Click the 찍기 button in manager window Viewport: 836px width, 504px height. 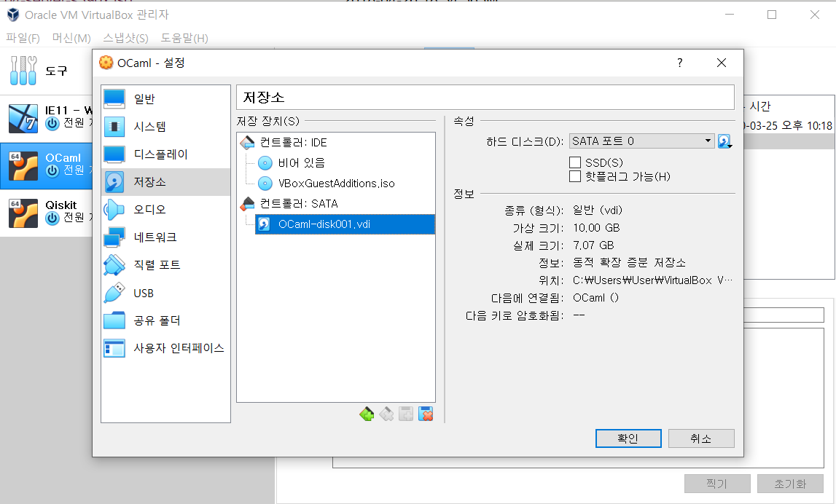coord(717,484)
